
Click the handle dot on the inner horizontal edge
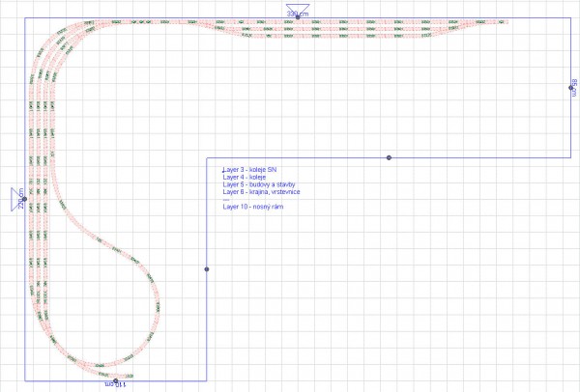coord(389,156)
